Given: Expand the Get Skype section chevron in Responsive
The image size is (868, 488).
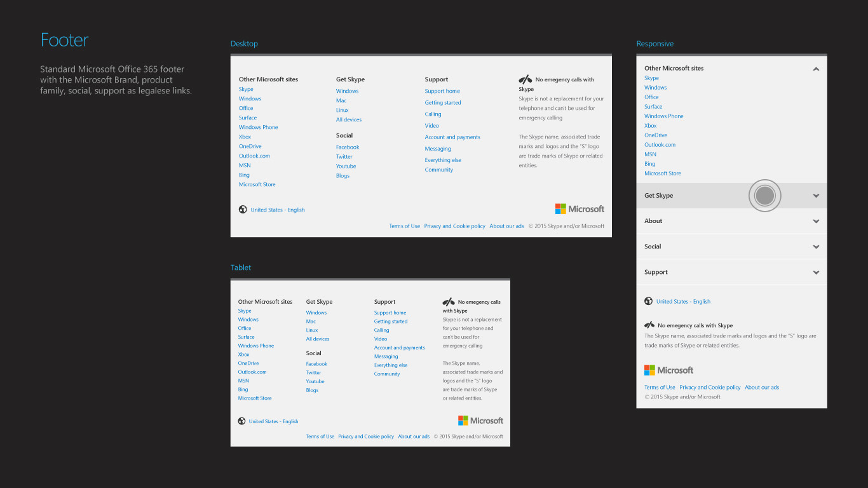Looking at the screenshot, I should pyautogui.click(x=816, y=196).
